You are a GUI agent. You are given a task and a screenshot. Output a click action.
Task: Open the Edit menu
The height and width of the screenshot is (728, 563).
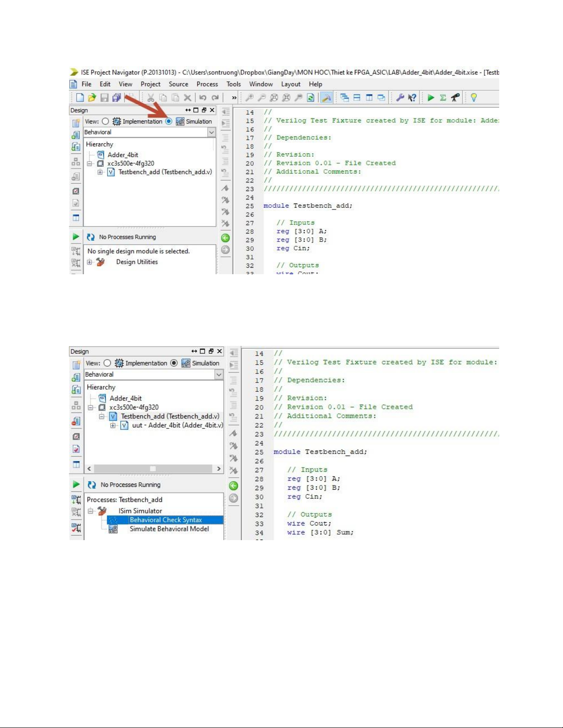[x=105, y=84]
